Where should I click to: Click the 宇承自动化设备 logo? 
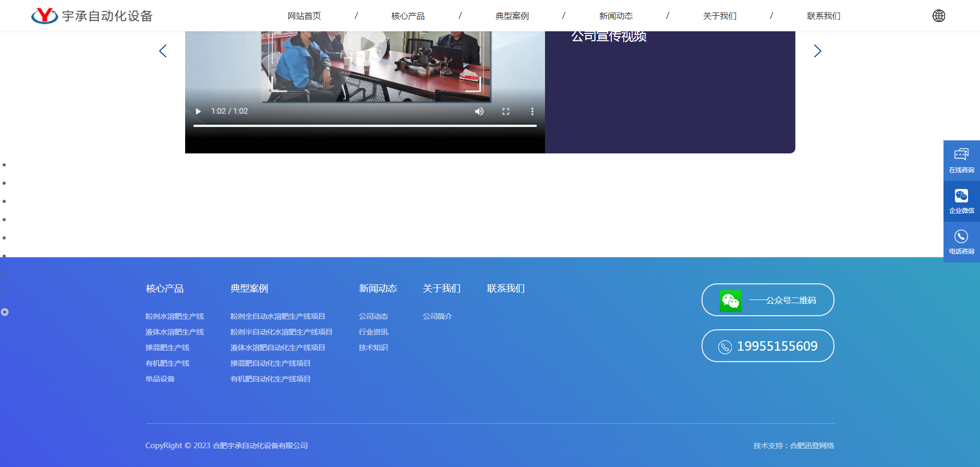(92, 16)
